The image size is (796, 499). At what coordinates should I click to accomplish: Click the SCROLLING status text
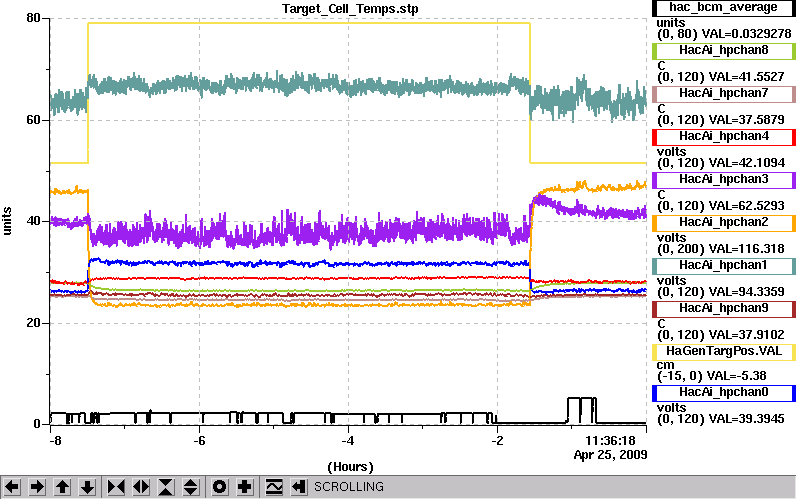(349, 487)
